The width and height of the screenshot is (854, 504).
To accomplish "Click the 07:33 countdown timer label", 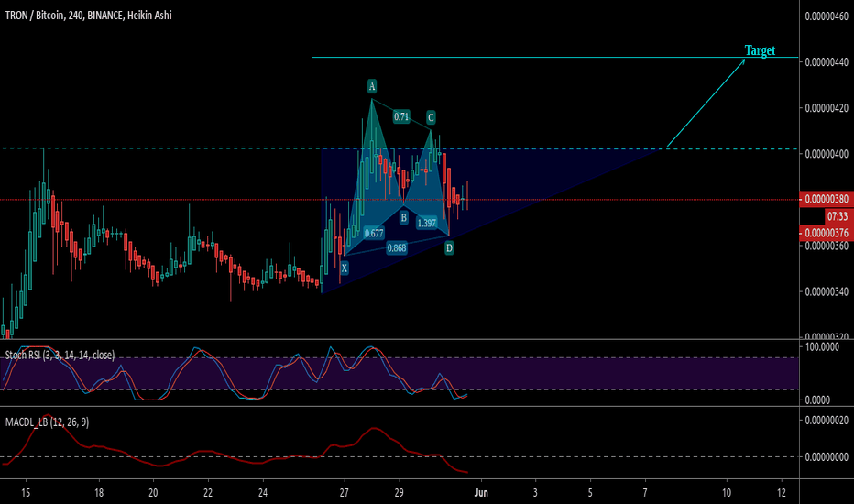I will (838, 216).
